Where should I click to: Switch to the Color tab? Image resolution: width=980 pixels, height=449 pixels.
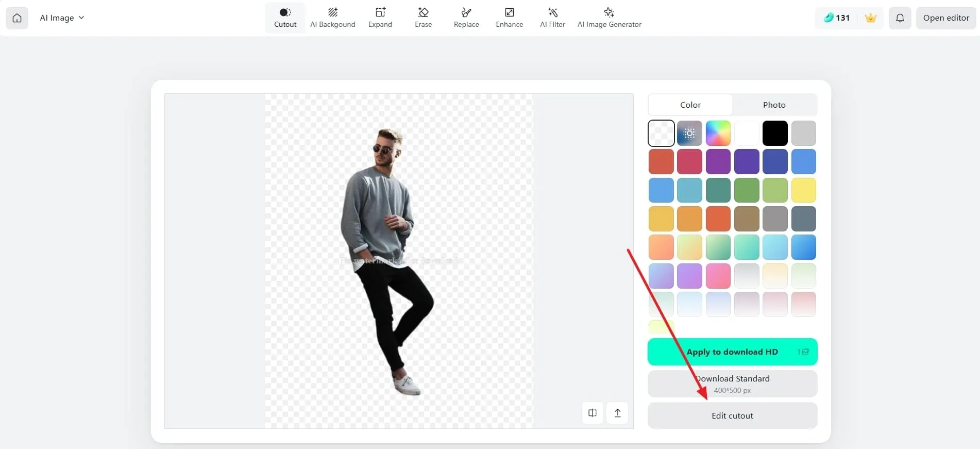690,105
